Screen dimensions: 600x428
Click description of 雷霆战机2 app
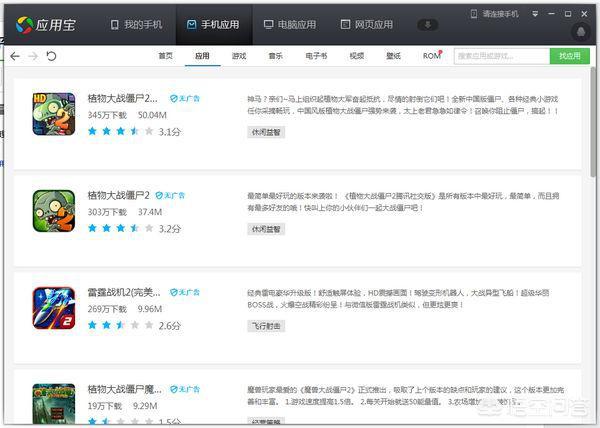click(398, 299)
